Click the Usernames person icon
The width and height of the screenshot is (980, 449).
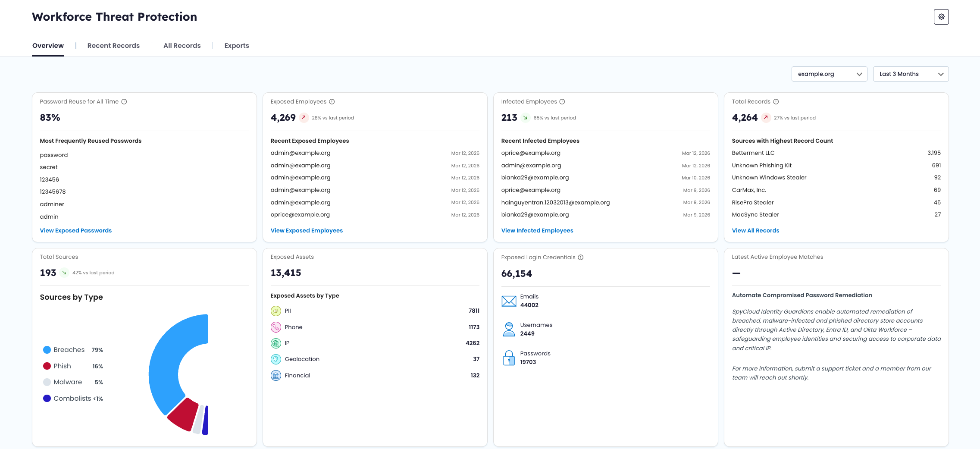[x=509, y=330]
